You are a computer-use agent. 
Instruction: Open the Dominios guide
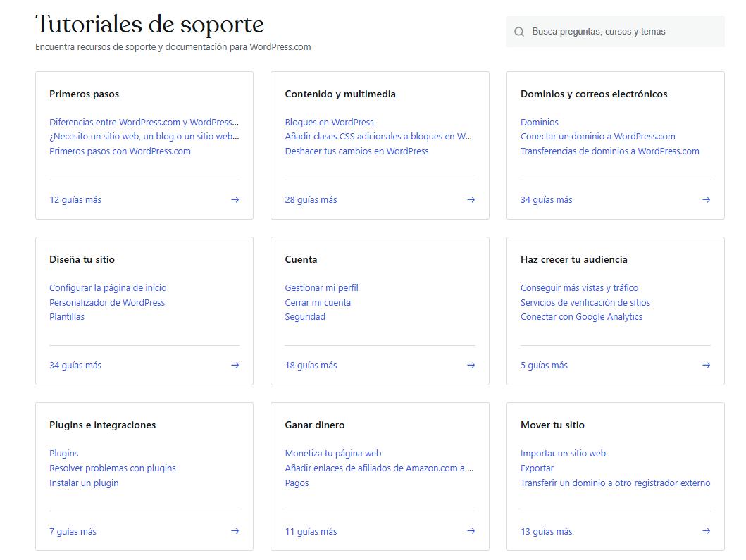click(x=539, y=122)
